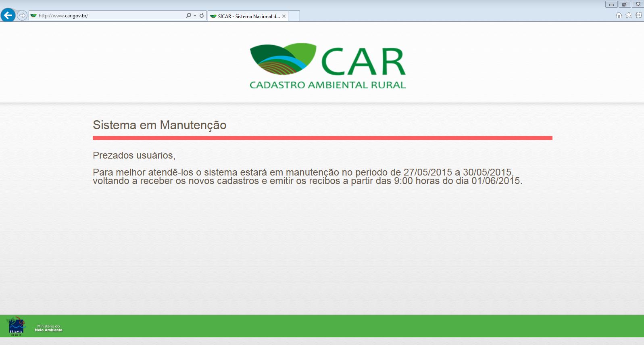Select the SICAR - Sistema Nacional tab
Viewport: 644px width, 345px height.
(x=248, y=16)
